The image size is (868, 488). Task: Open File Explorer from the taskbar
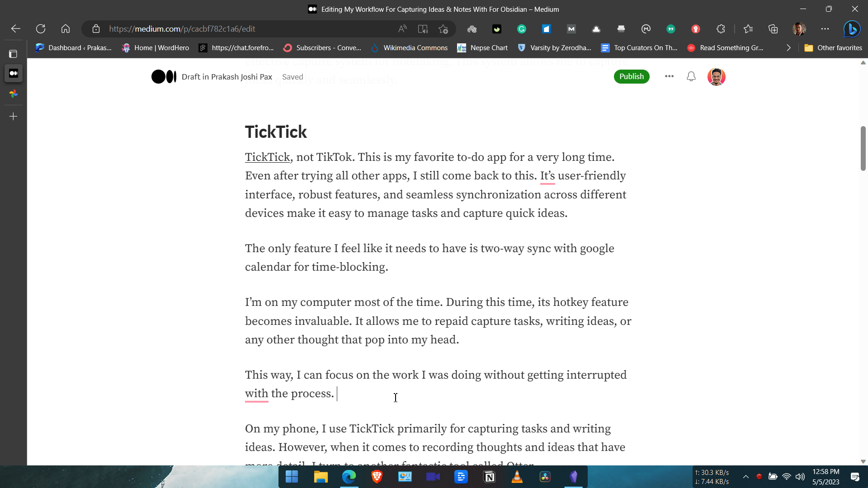pyautogui.click(x=321, y=477)
